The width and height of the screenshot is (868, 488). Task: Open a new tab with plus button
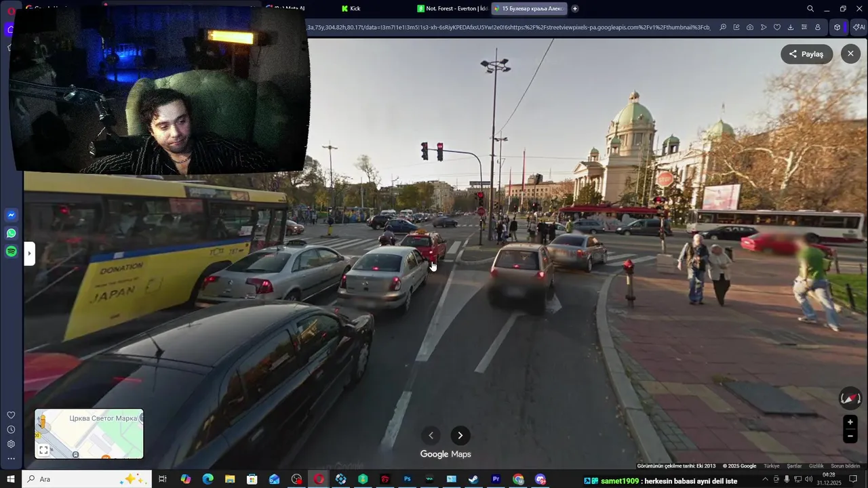[x=575, y=9]
